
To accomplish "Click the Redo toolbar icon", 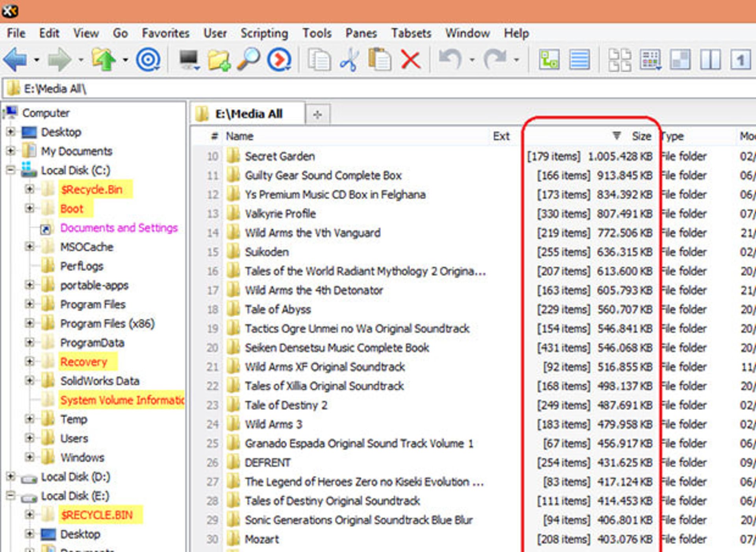I will point(495,60).
